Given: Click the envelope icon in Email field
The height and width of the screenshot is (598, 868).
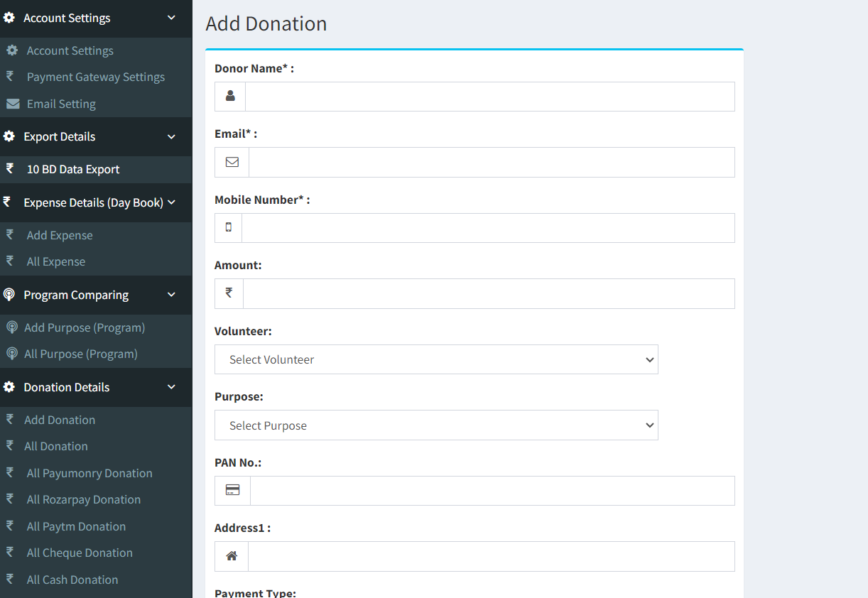Looking at the screenshot, I should 232,162.
